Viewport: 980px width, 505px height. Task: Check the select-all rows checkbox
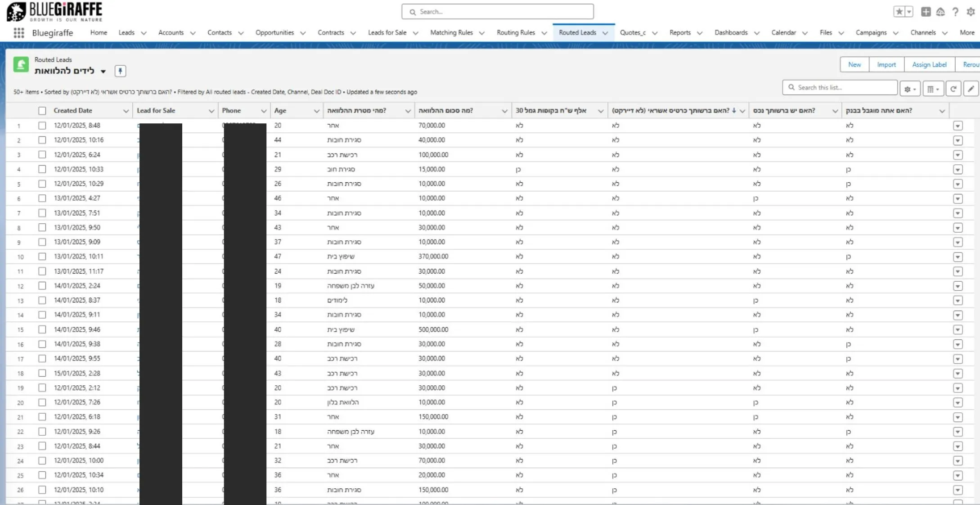pyautogui.click(x=42, y=111)
